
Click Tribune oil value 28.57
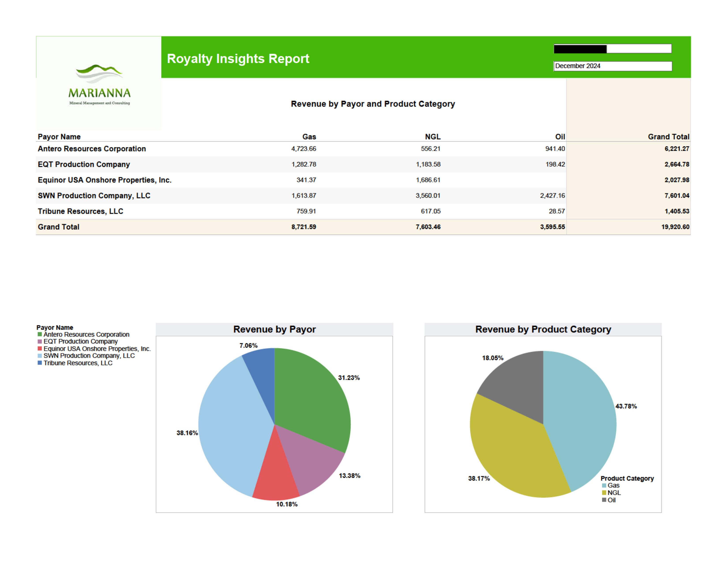[x=557, y=212]
